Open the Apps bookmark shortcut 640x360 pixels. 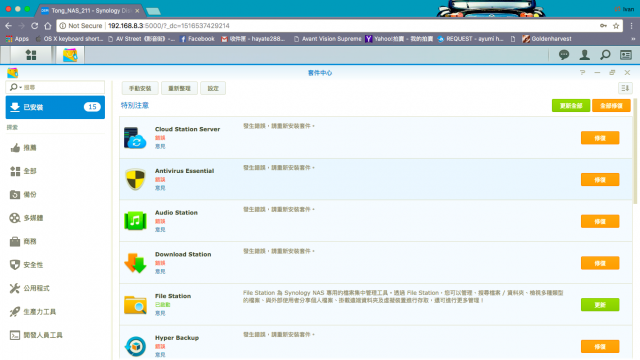17,39
